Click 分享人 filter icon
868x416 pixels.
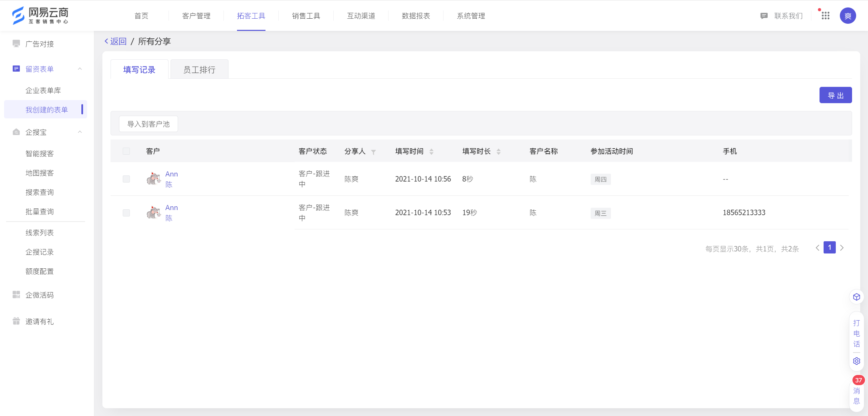click(375, 151)
